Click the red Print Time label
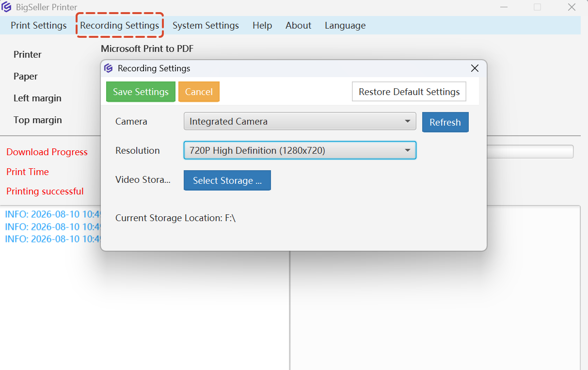 pyautogui.click(x=28, y=172)
